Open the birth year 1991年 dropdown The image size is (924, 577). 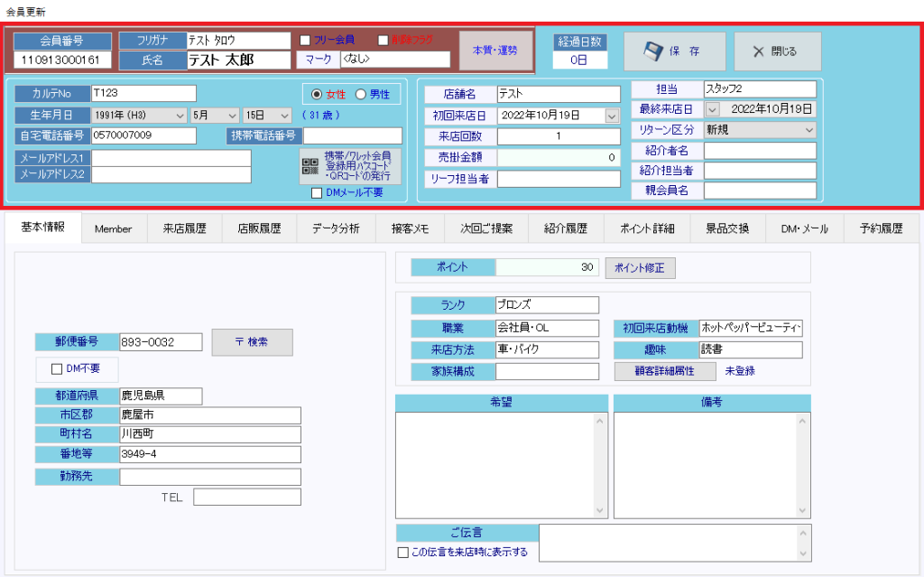tap(180, 116)
